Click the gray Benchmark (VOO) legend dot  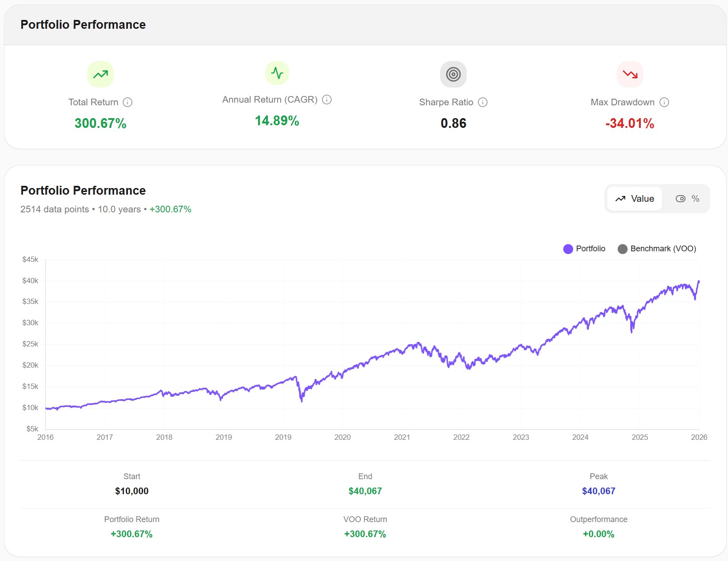[623, 249]
